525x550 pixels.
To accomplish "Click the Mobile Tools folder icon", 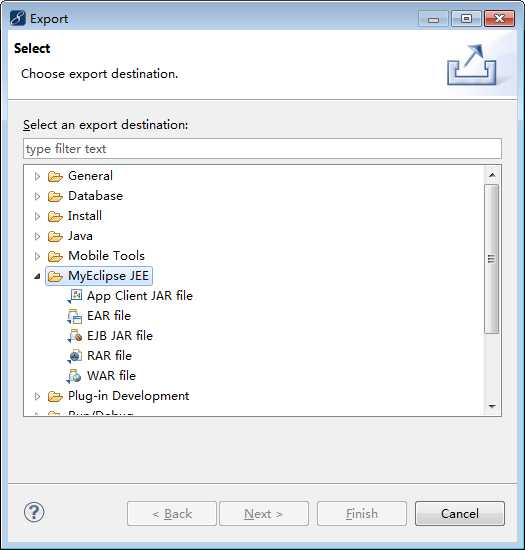I will tap(55, 256).
